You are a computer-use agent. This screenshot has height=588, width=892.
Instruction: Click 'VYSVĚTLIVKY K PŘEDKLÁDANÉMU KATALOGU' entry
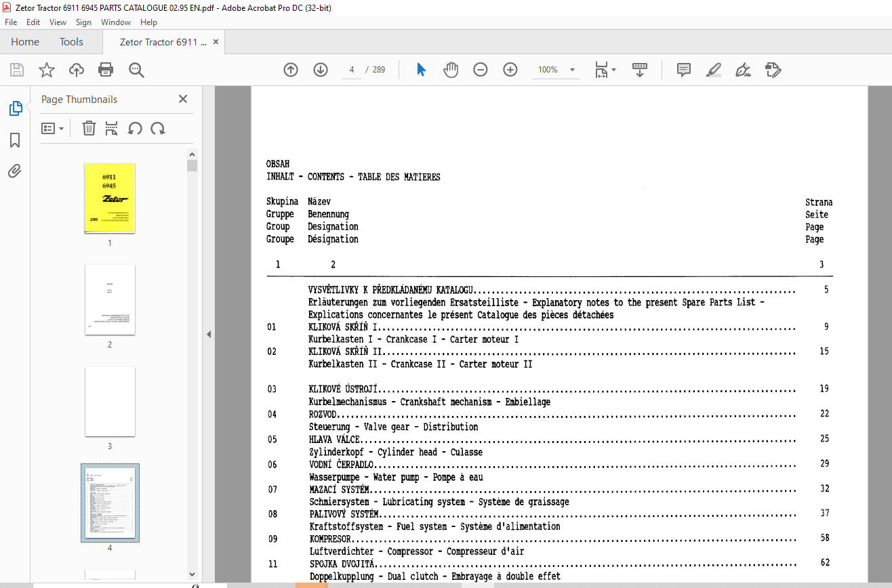390,290
